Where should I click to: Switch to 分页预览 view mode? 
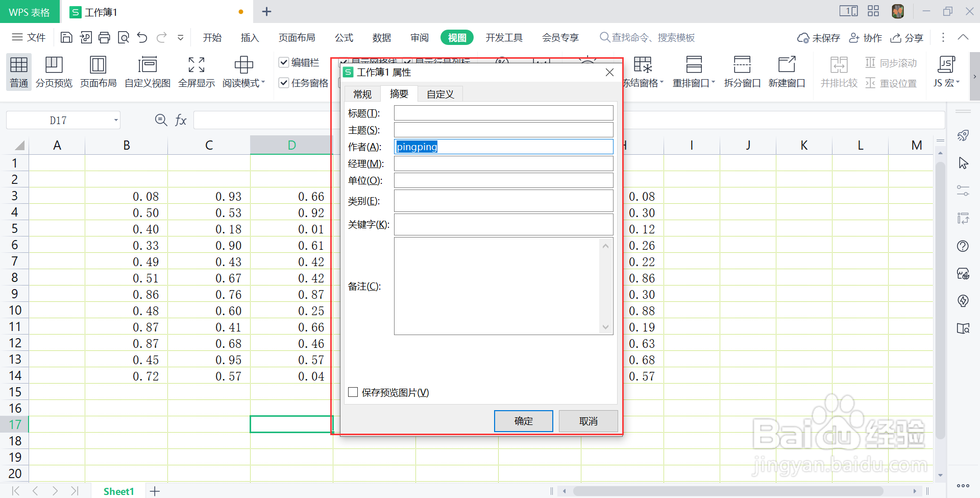[54, 72]
